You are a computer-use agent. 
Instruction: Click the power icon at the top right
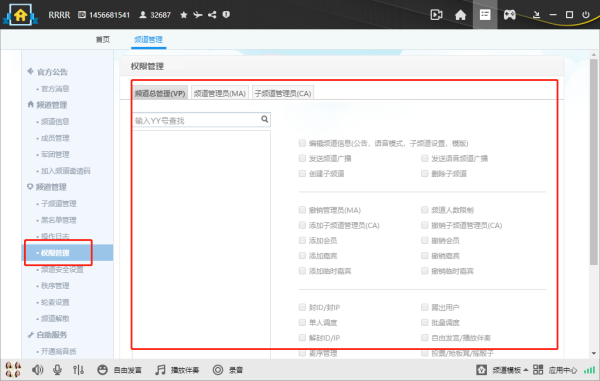point(585,15)
